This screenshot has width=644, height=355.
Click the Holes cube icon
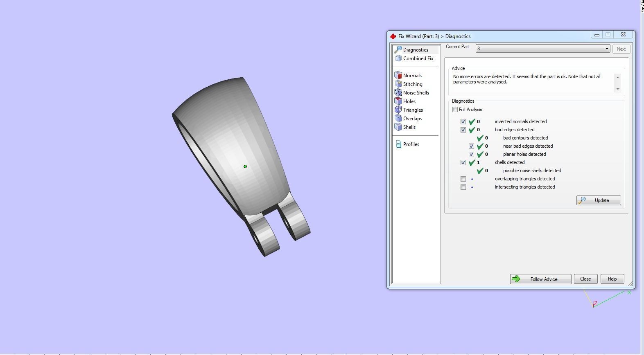(398, 101)
